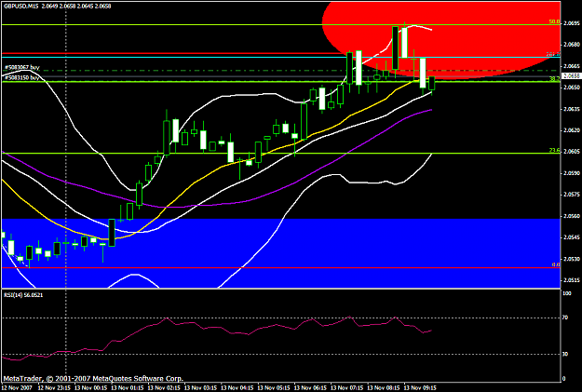Select the 50.0 Fibonacci level label
The height and width of the screenshot is (392, 582).
(x=555, y=22)
